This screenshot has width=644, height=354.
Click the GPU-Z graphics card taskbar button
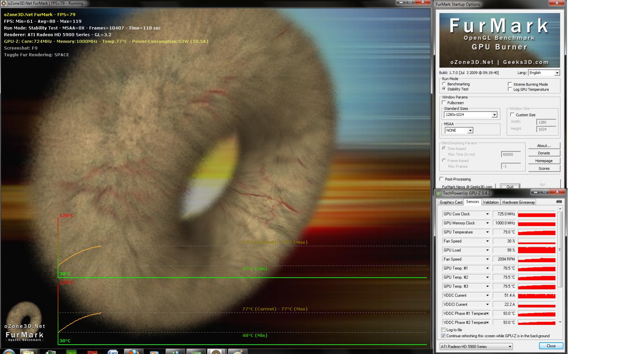pyautogui.click(x=196, y=352)
